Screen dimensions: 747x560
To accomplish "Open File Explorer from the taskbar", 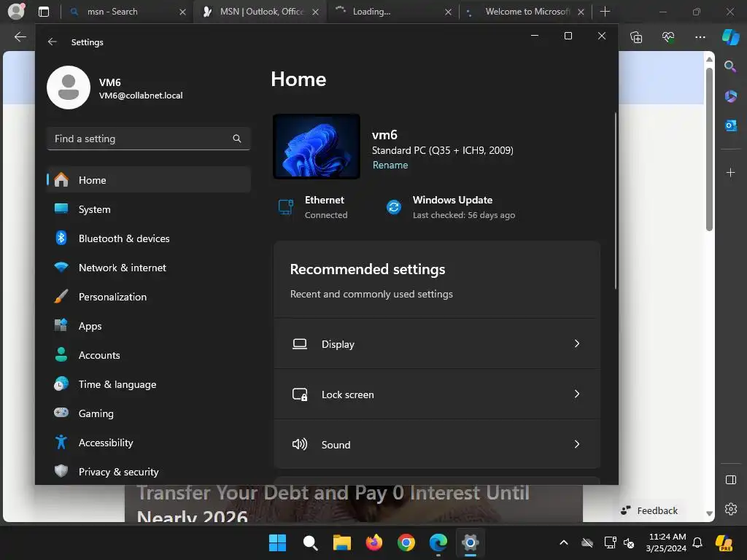I will point(341,542).
